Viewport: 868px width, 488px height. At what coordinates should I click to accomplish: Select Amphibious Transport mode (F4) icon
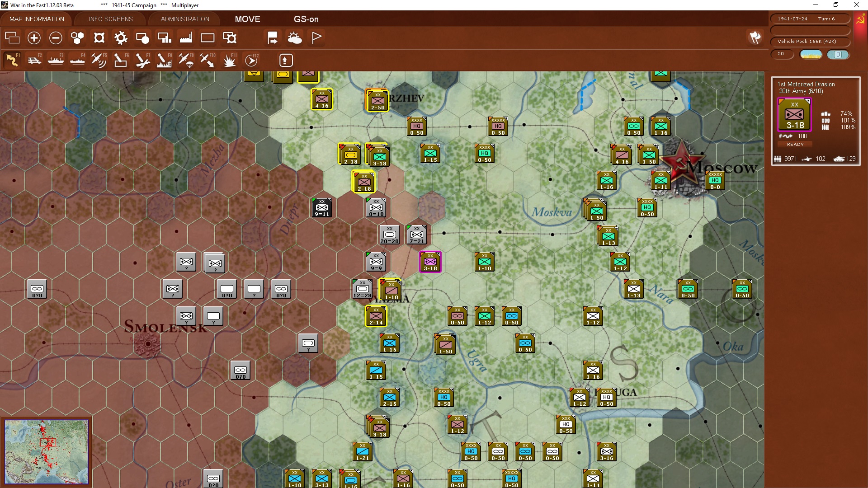click(77, 60)
